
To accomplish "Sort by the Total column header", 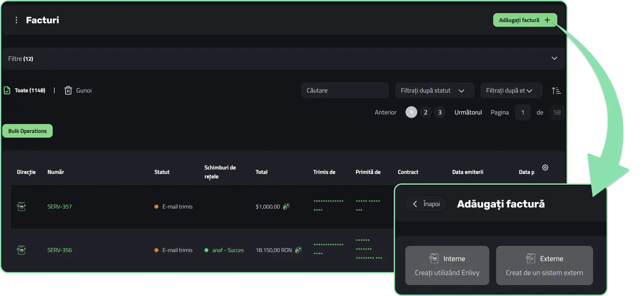I will [x=261, y=172].
